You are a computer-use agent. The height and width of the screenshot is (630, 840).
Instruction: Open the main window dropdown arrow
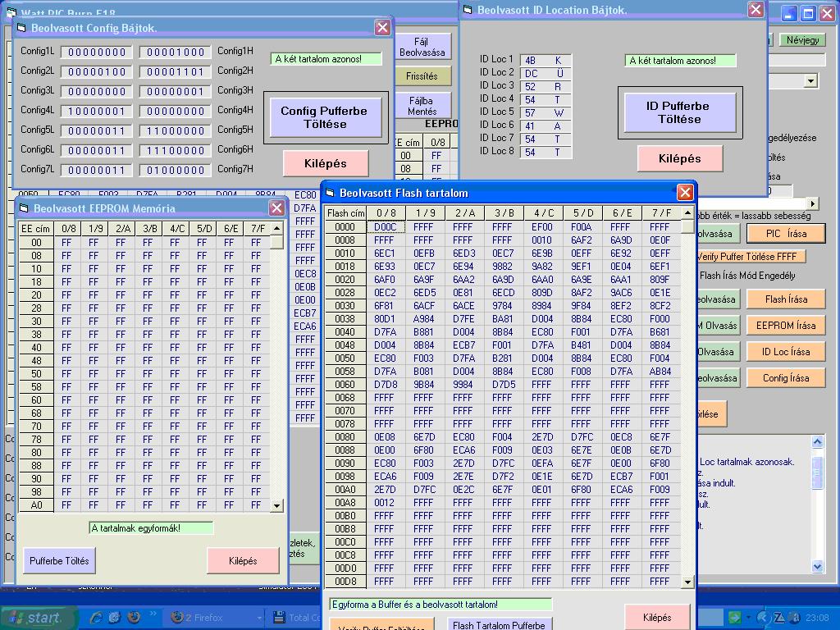tap(811, 81)
